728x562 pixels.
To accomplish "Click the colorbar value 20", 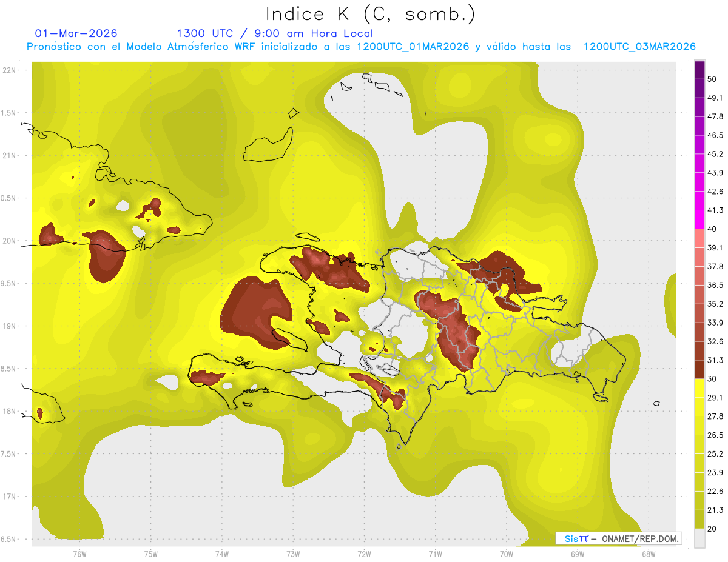I will 713,529.
